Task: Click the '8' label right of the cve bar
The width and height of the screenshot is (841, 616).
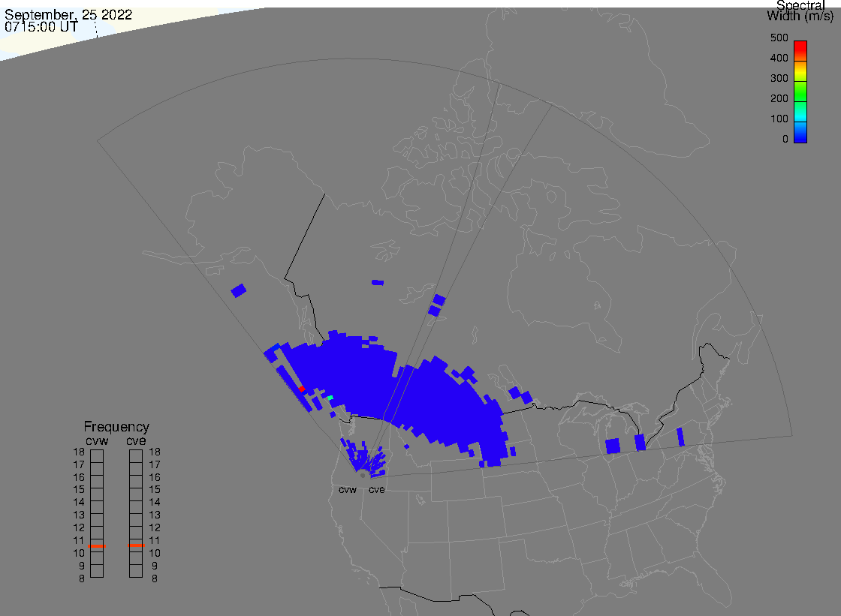Action: pyautogui.click(x=155, y=579)
